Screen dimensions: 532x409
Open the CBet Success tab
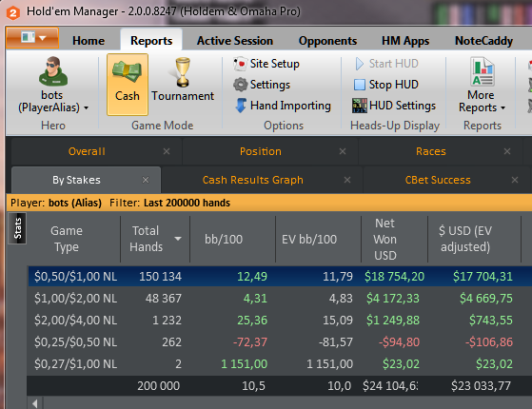point(438,180)
